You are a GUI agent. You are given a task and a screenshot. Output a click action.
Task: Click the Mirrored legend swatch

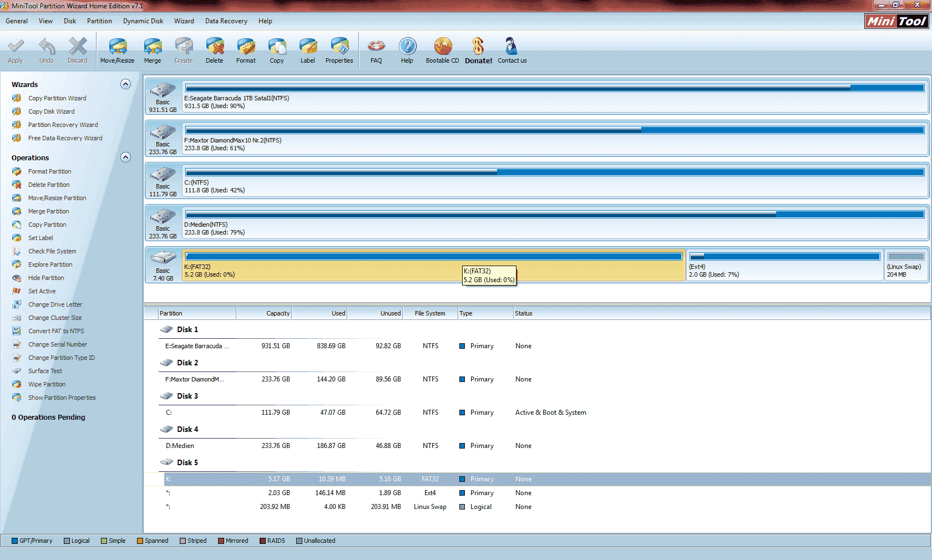tap(221, 541)
